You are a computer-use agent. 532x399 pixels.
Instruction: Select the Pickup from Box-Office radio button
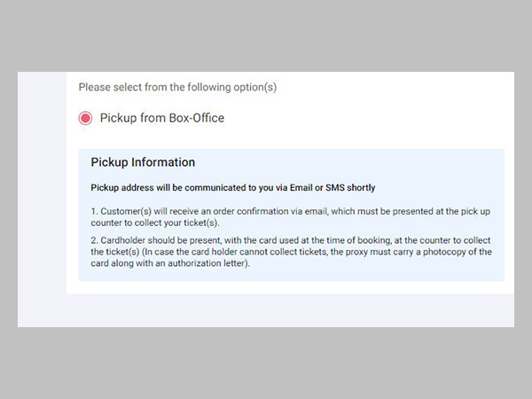click(85, 118)
